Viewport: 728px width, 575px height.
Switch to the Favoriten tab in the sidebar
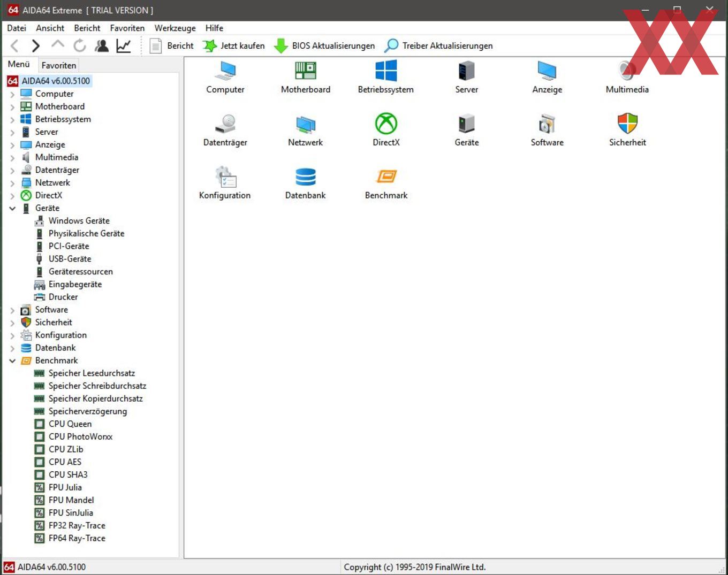point(59,65)
